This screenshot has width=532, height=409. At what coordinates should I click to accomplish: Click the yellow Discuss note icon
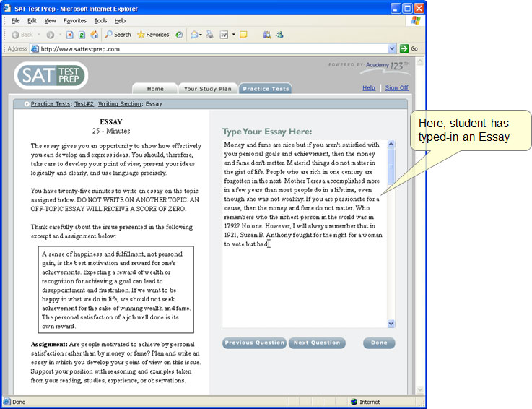(243, 35)
